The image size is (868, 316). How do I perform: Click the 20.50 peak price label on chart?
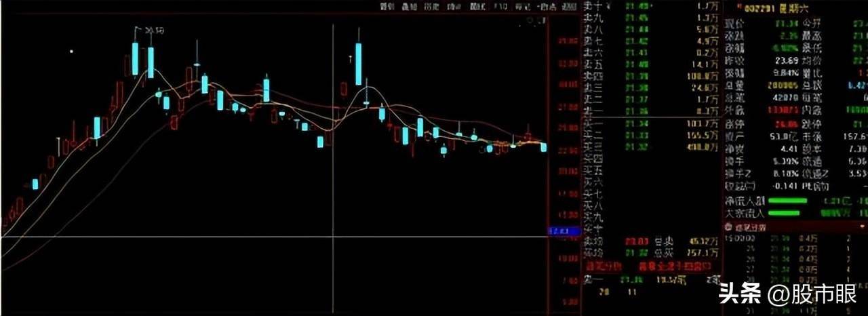pyautogui.click(x=155, y=31)
